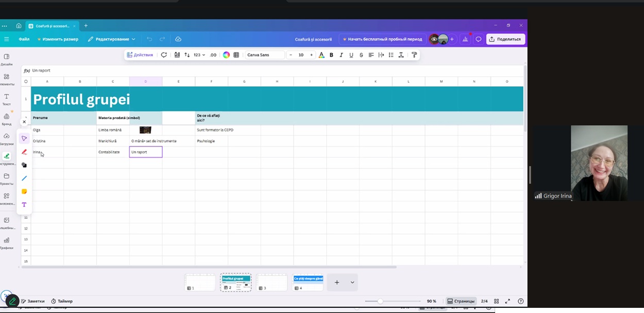
Task: Expand the arrow next to add page
Action: point(352,283)
